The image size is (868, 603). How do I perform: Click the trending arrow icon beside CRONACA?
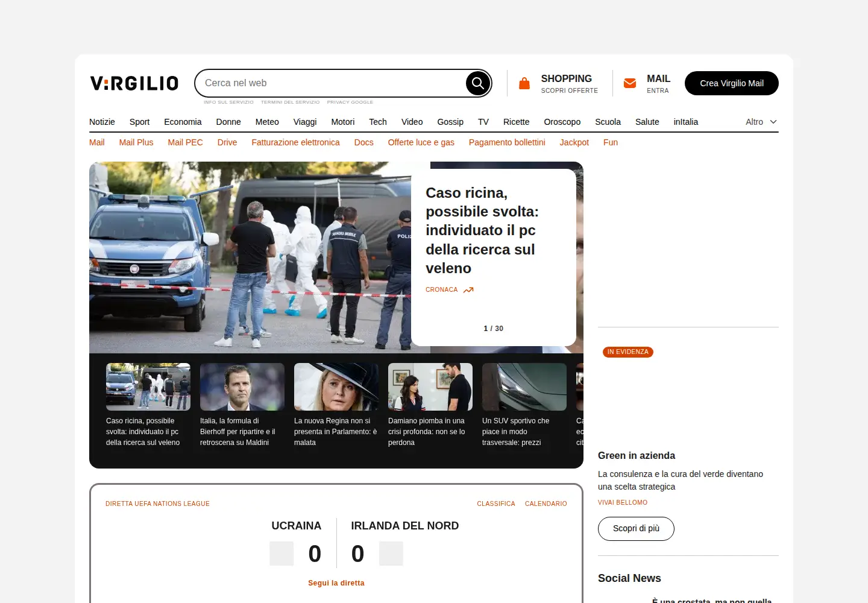coord(468,290)
